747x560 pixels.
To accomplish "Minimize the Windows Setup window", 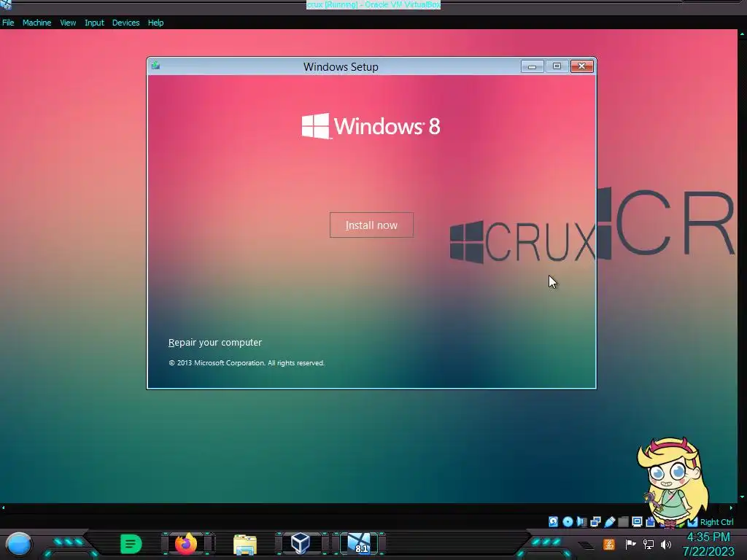I will point(532,66).
